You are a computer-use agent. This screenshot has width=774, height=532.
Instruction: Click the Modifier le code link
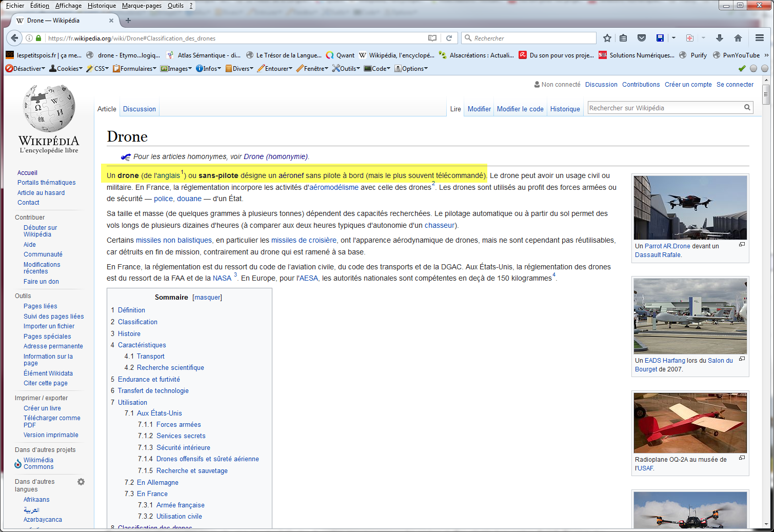(520, 109)
